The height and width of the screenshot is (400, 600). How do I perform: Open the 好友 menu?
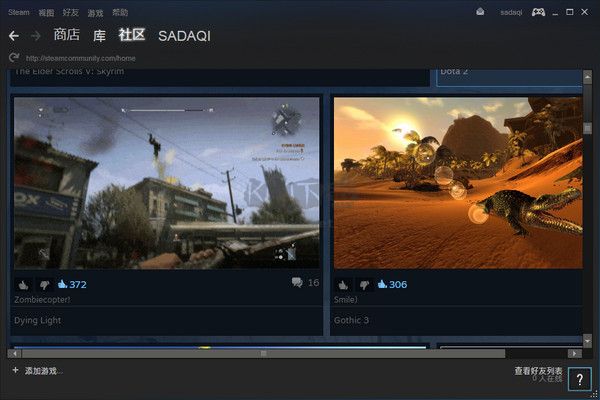tap(70, 13)
